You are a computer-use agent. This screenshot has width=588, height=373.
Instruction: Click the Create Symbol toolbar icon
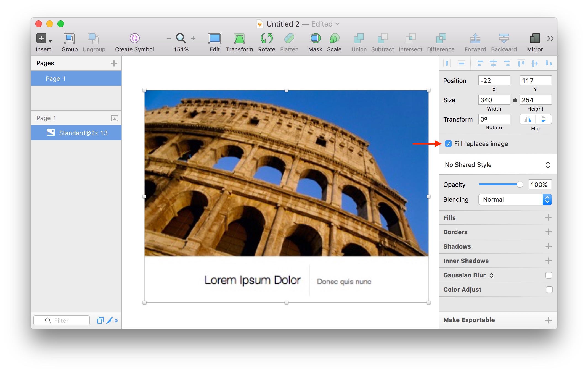tap(134, 38)
